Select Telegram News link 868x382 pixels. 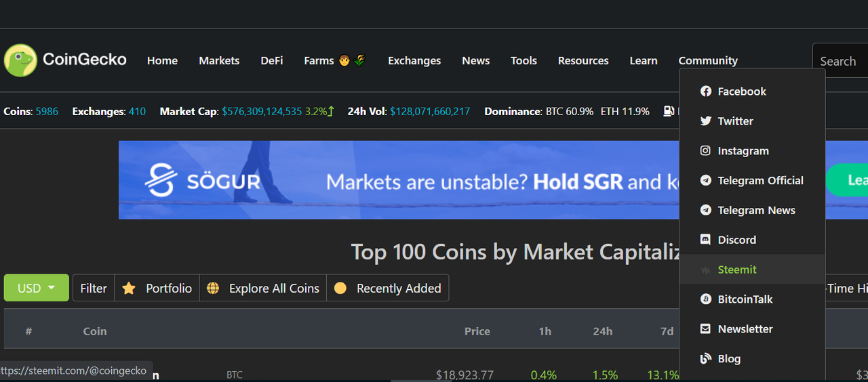pos(752,211)
